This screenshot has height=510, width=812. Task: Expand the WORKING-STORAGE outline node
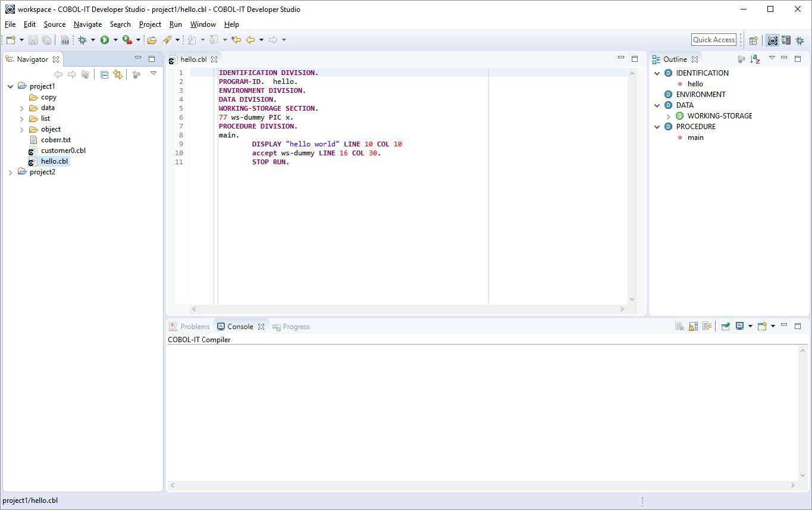(x=668, y=116)
